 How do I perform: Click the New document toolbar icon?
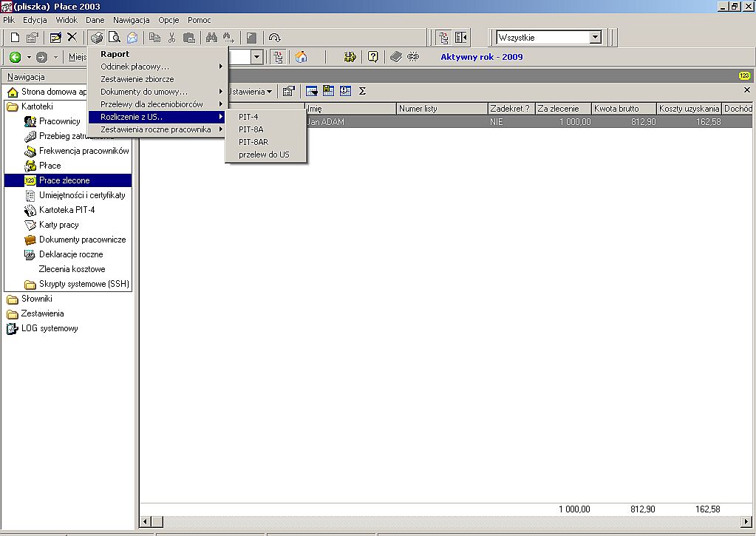(x=15, y=38)
